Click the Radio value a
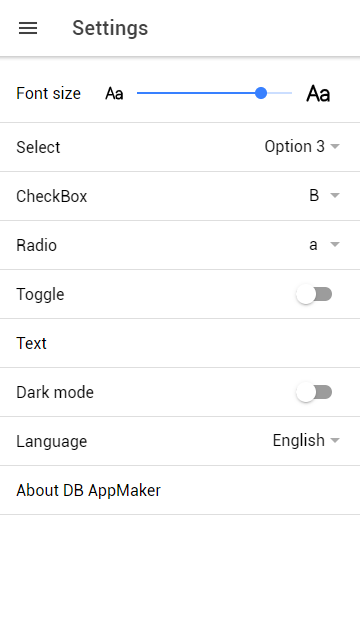 click(x=313, y=245)
